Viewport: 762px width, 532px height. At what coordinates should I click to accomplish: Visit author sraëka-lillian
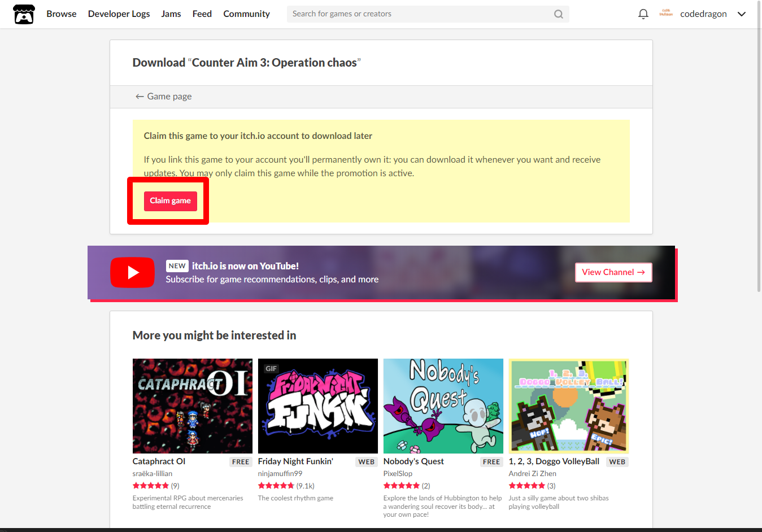[153, 474]
